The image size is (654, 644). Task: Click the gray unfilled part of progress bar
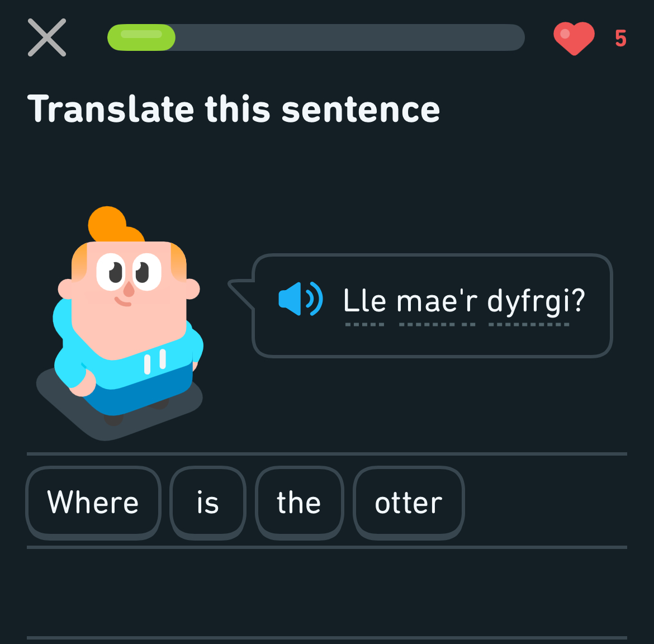[349, 37]
